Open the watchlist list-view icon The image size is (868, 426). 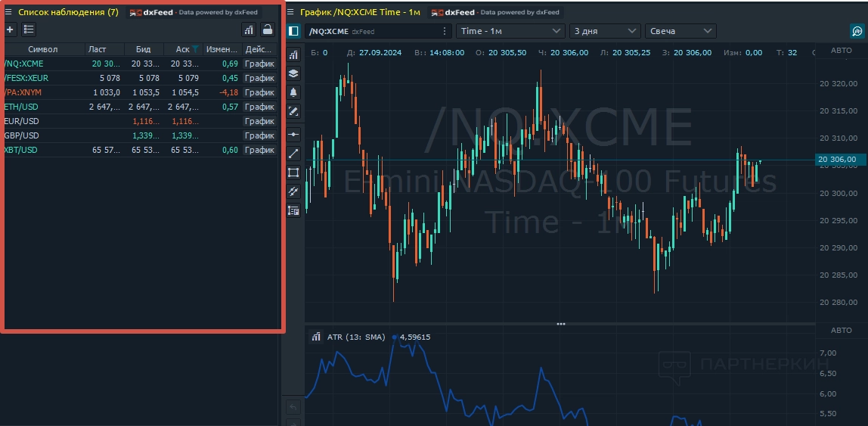point(29,30)
